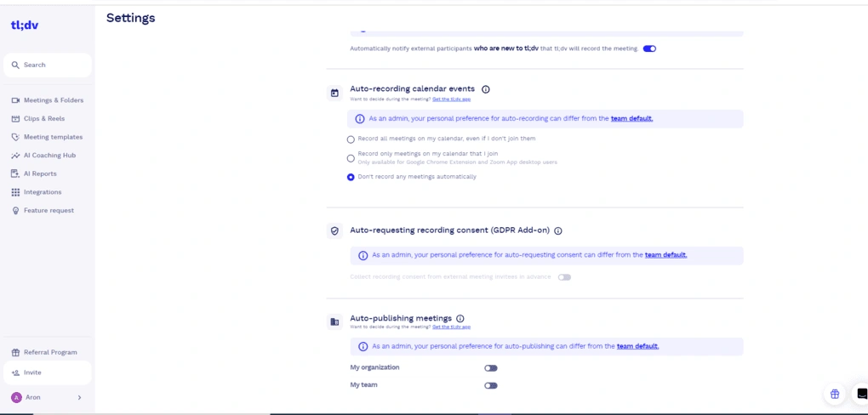Click the AI Reports document icon
868x415 pixels.
15,173
